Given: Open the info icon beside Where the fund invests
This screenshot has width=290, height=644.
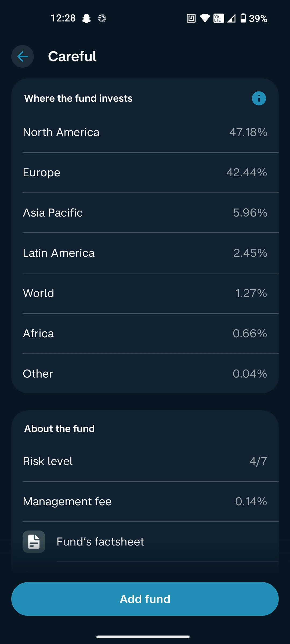Looking at the screenshot, I should click(x=259, y=98).
